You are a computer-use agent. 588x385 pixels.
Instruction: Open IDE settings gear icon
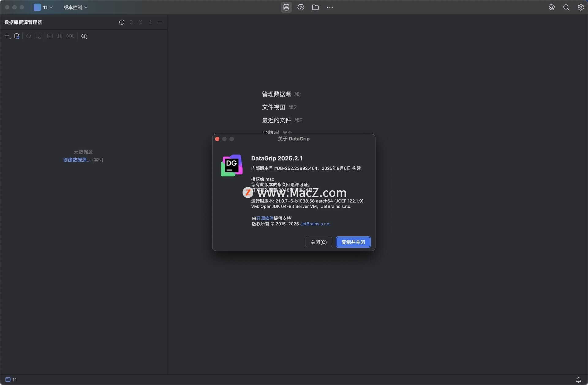[580, 7]
